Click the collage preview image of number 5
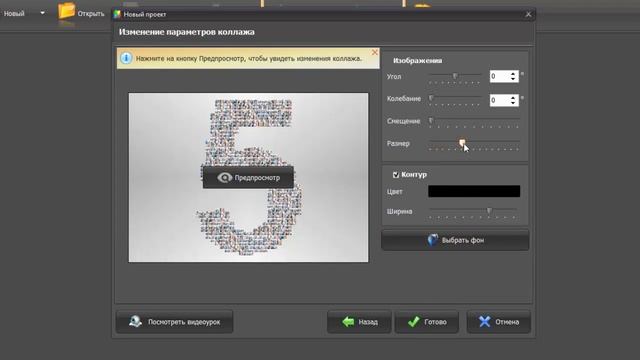Screen dimensions: 640x360 (x=248, y=178)
